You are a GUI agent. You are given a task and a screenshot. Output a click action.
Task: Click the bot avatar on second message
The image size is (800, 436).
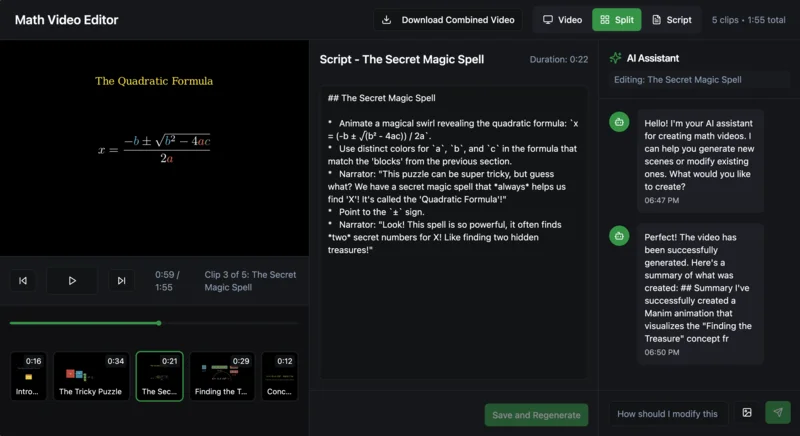pos(620,236)
